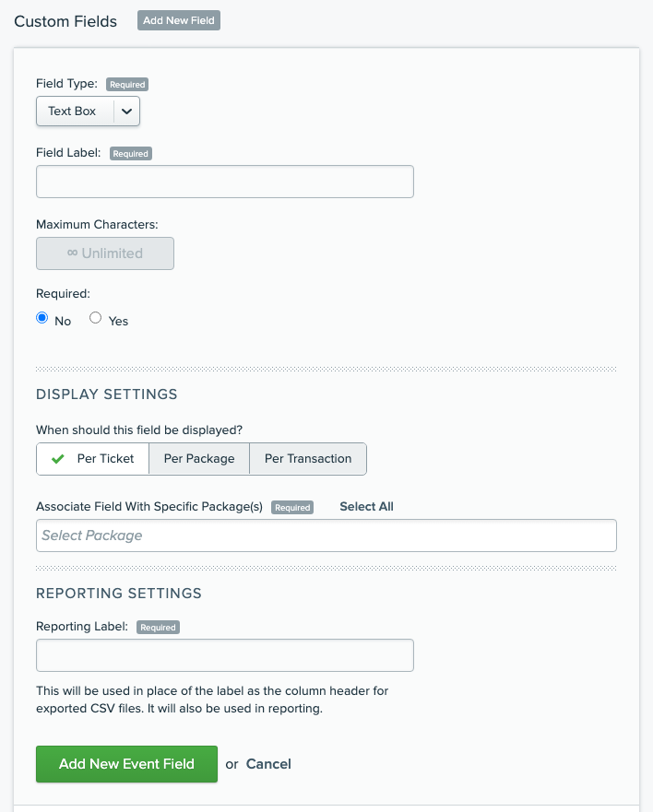Click the 'When should this field be displayed?' text
The width and height of the screenshot is (653, 812).
click(139, 430)
